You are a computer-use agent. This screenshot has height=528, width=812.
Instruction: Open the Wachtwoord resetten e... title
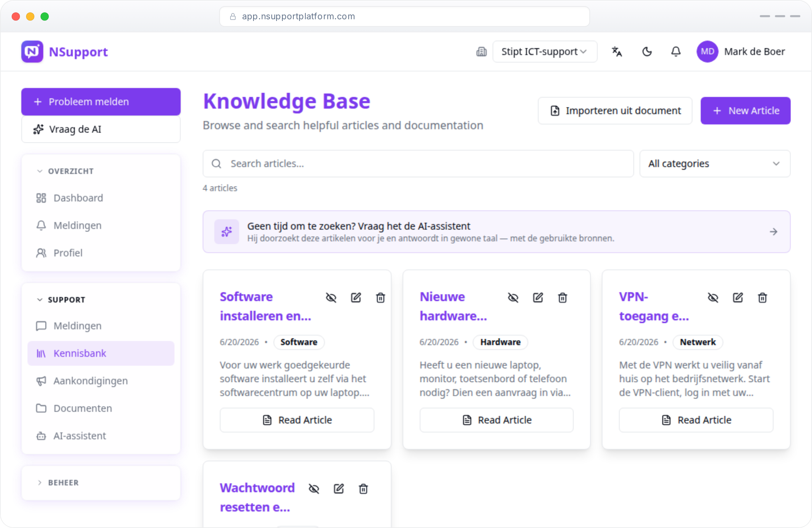257,498
